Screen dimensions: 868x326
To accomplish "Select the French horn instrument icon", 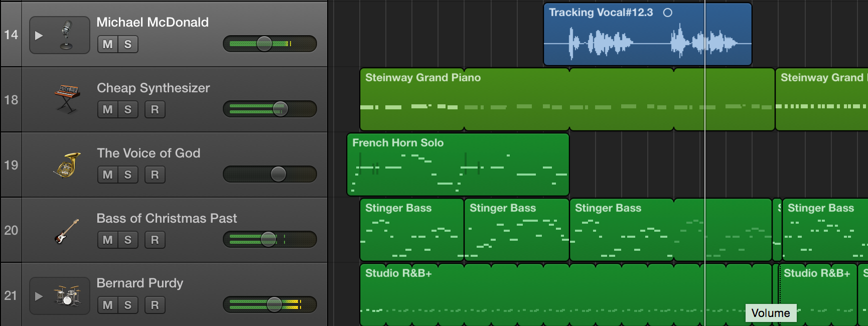I will coord(67,165).
